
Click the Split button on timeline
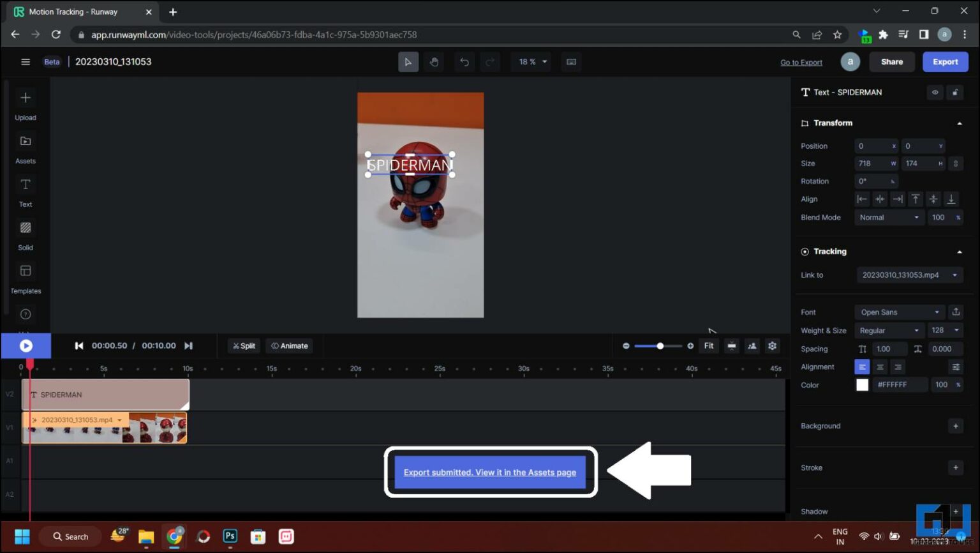tap(244, 345)
